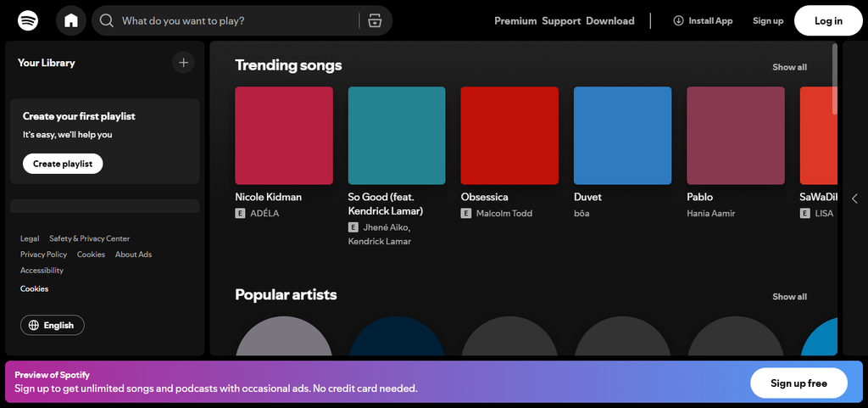
Task: Open the Support page
Action: pos(561,21)
